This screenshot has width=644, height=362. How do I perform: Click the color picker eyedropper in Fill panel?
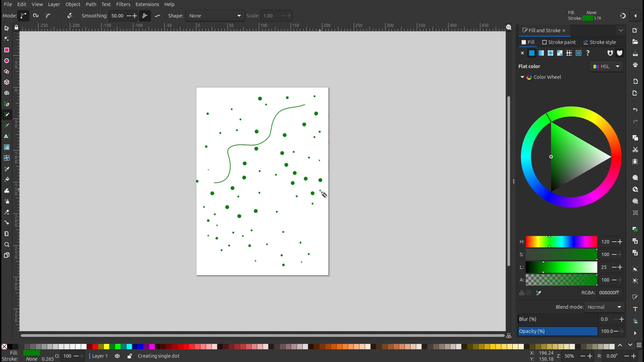pyautogui.click(x=539, y=293)
